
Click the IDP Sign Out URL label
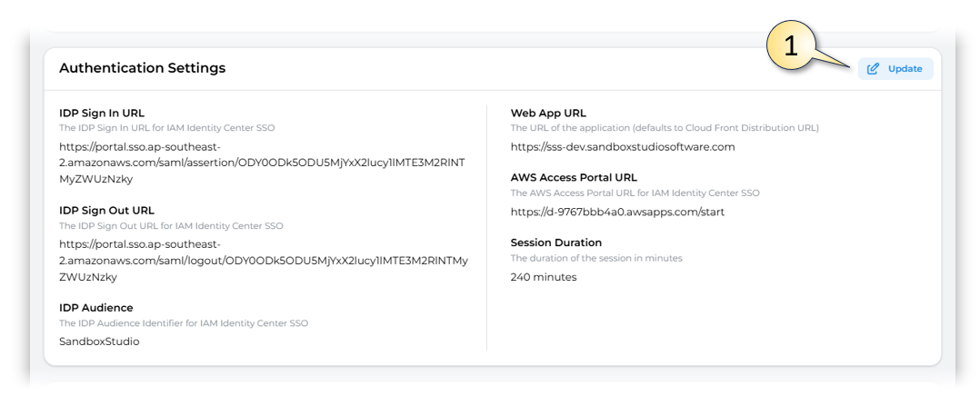(106, 211)
